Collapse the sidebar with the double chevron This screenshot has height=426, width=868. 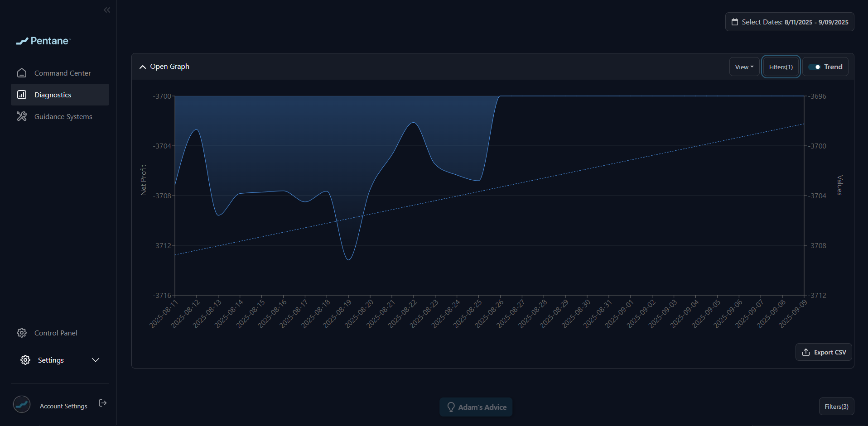pyautogui.click(x=107, y=10)
